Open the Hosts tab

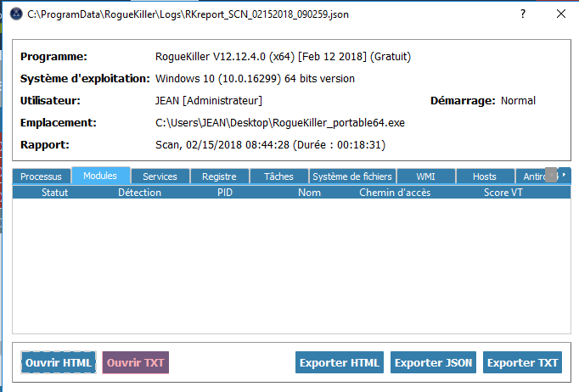(x=485, y=176)
